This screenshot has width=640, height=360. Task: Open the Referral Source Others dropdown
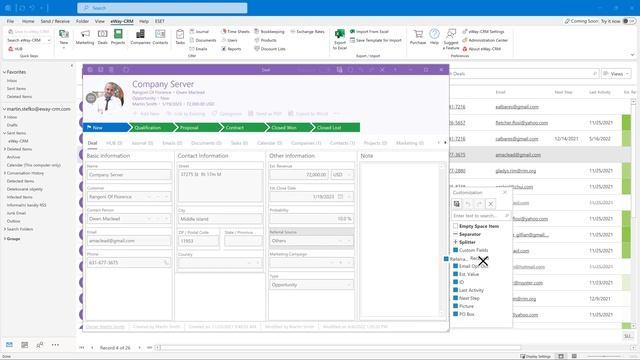(349, 241)
